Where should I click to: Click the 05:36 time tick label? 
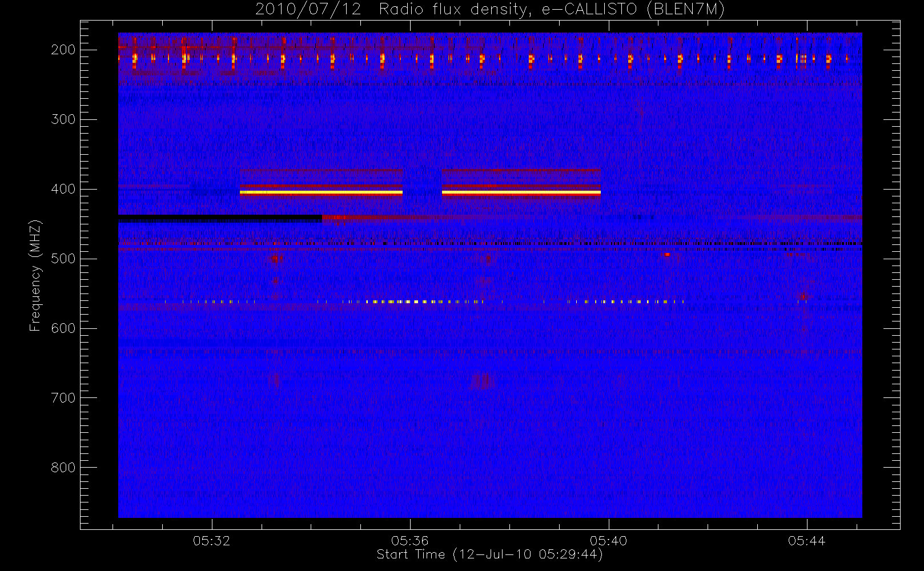(410, 541)
